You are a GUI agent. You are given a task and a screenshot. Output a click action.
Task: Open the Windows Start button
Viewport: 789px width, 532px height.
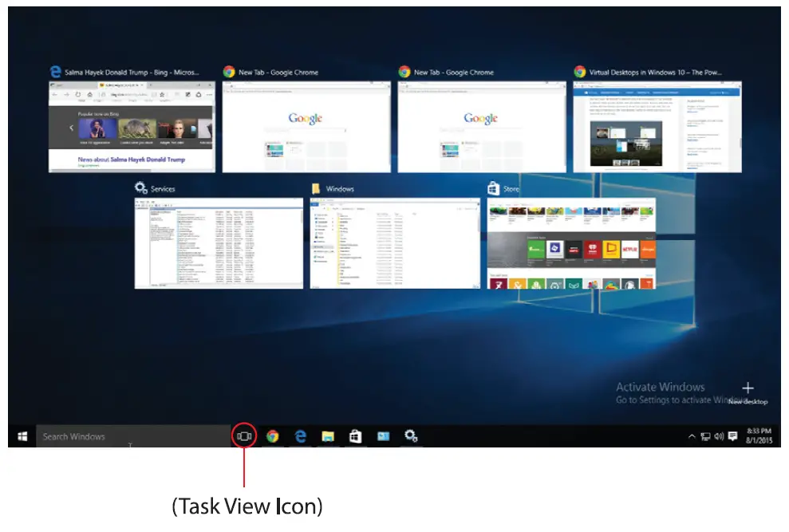point(22,436)
